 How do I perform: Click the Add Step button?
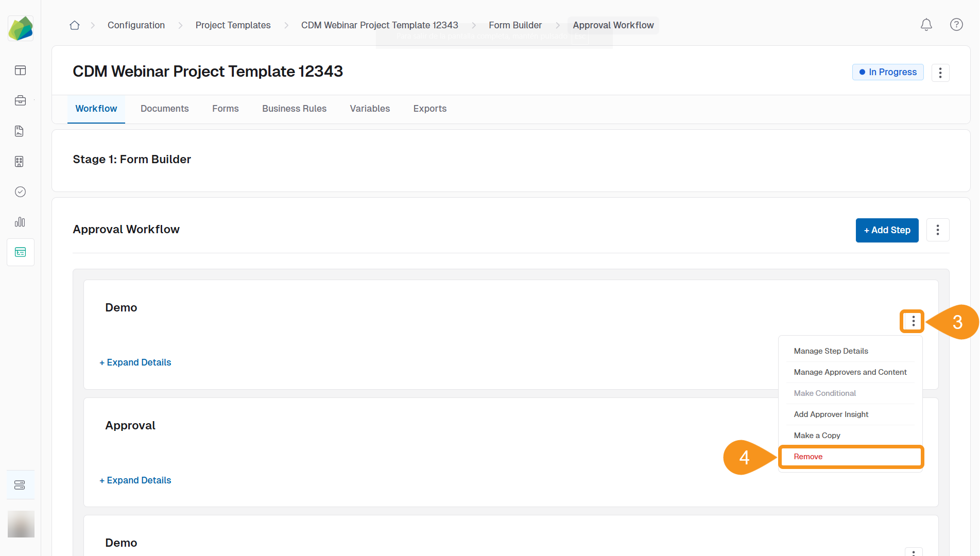[886, 230]
